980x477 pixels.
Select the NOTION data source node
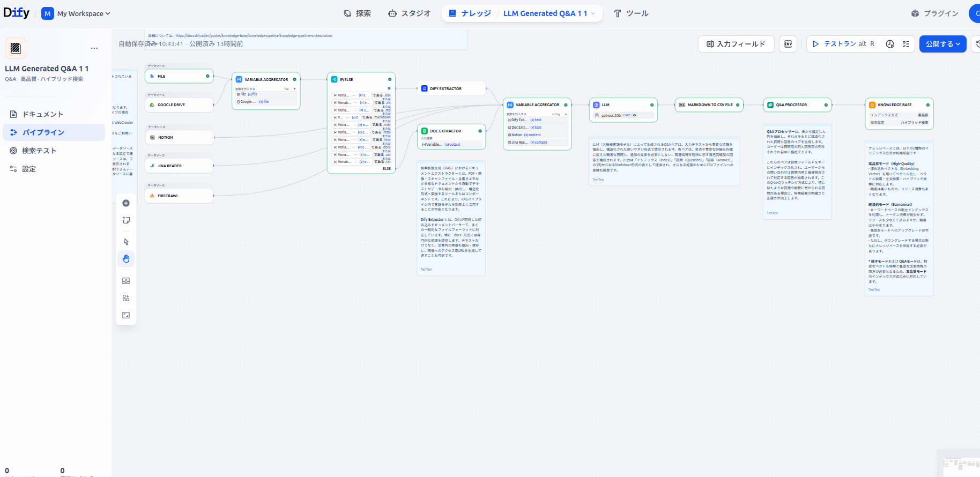(x=179, y=137)
